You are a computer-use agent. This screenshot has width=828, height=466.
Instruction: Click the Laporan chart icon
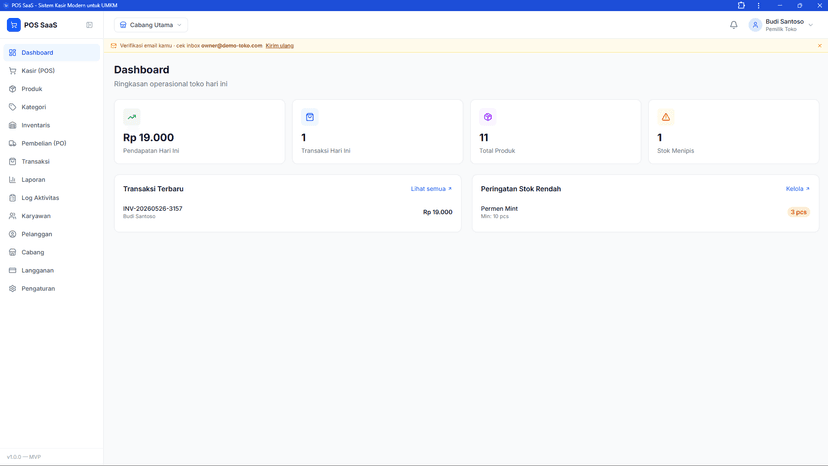coord(13,180)
